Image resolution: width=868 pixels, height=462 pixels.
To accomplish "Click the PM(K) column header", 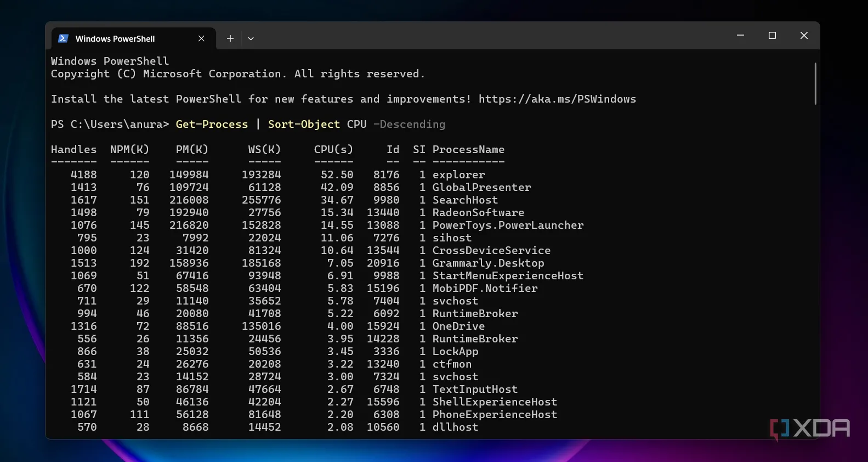I will 192,150.
